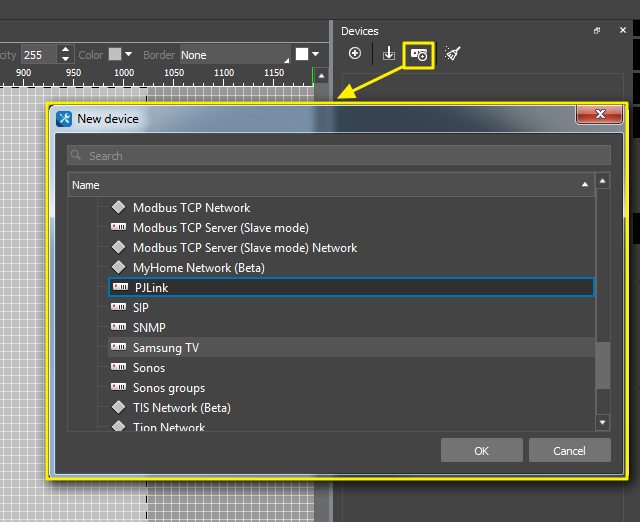640x522 pixels.
Task: Open the Color dropdown arrow
Action: pyautogui.click(x=129, y=54)
